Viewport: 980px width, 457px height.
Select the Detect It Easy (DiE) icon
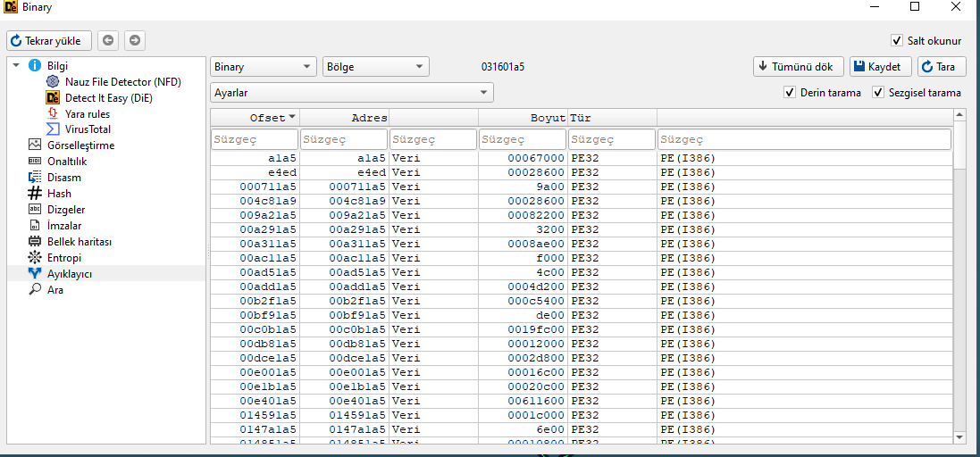[x=53, y=98]
